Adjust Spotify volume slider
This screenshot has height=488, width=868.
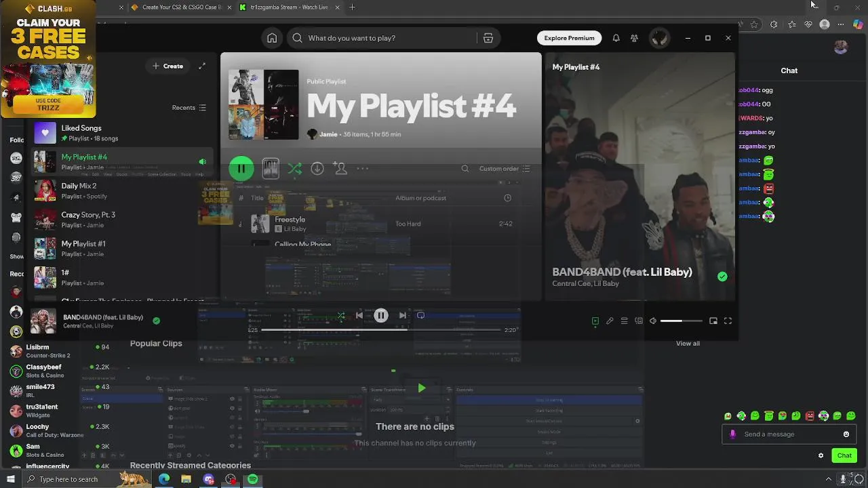pyautogui.click(x=681, y=321)
